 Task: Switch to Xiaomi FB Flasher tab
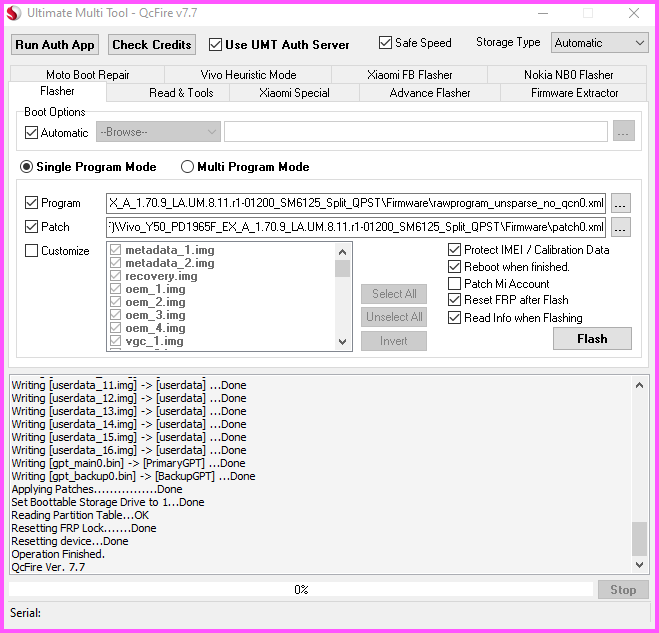pyautogui.click(x=409, y=75)
